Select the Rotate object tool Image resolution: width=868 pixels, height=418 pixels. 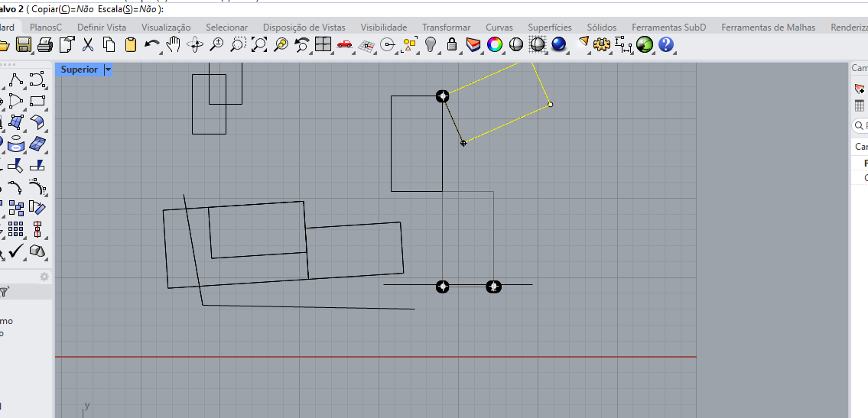37,208
